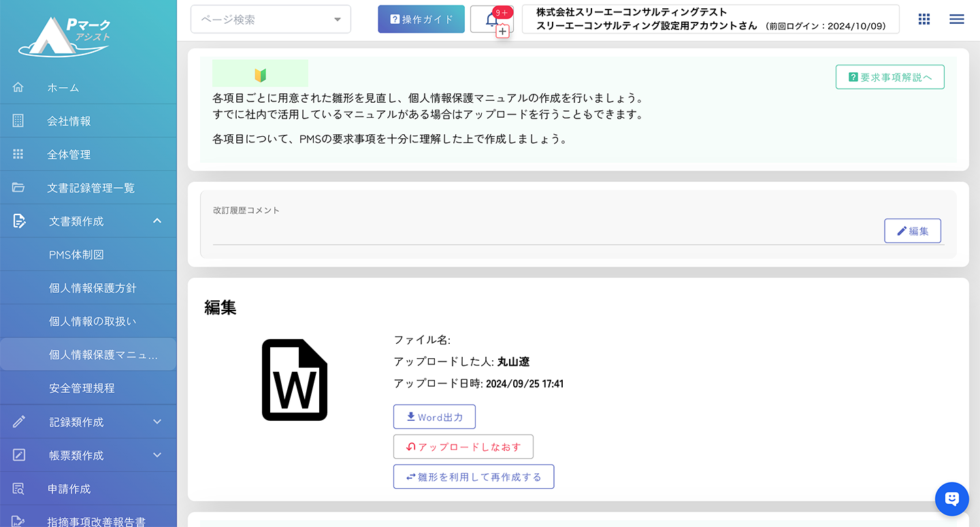Click the 文書記録管理一覧 folder icon
Screen dimensions: 980x527
pos(18,187)
